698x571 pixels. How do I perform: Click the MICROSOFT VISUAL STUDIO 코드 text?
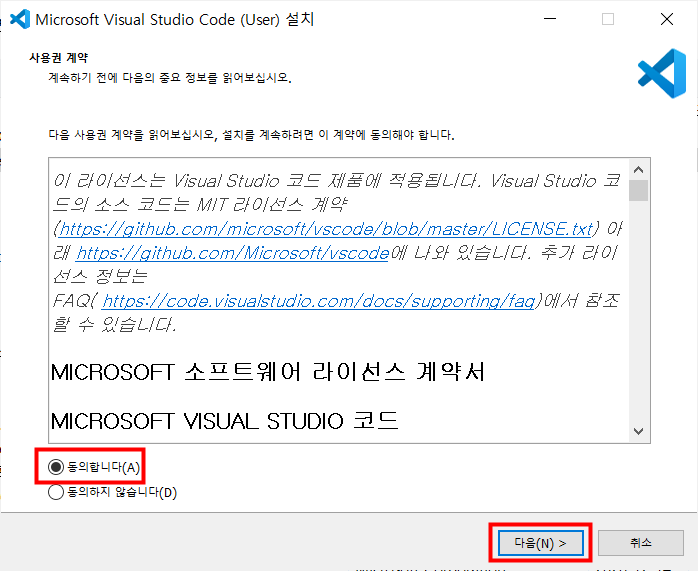tap(224, 421)
